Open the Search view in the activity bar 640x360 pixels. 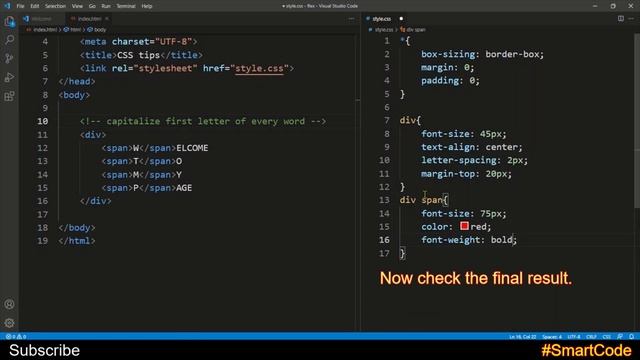click(9, 40)
